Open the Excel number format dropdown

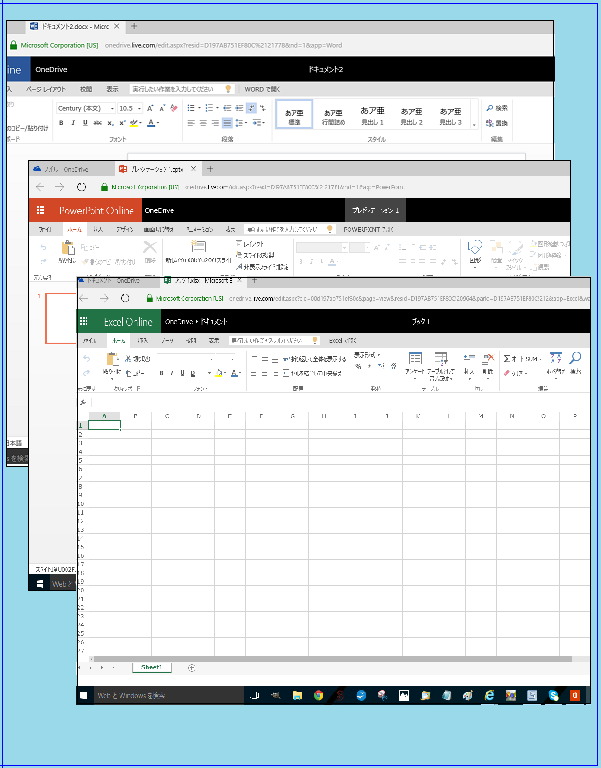coord(367,355)
